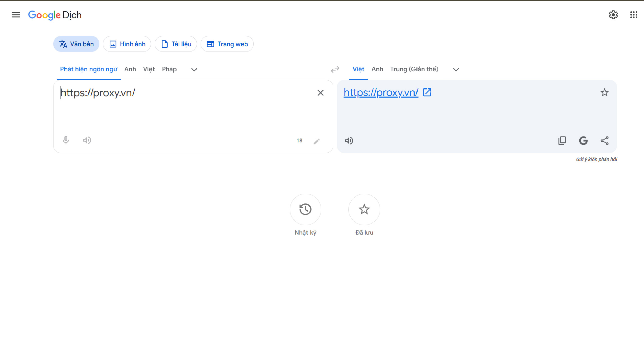Click the Google Dịch logo
644x352 pixels.
[55, 15]
